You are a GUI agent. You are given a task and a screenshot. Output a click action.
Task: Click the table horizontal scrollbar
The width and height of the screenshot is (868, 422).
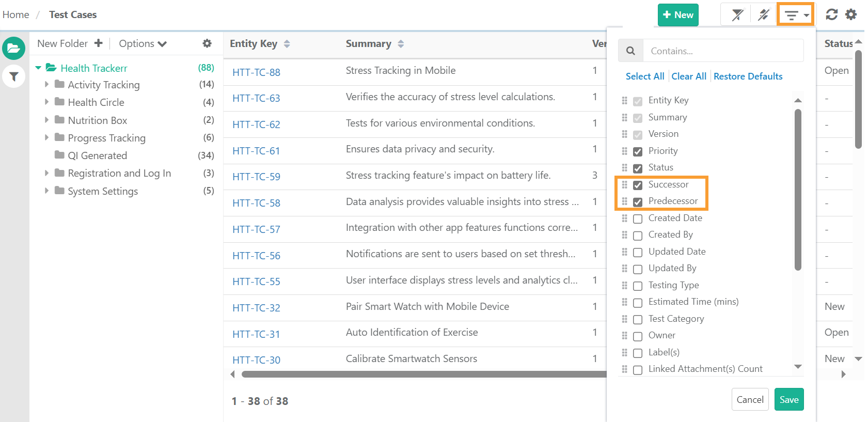pyautogui.click(x=423, y=374)
